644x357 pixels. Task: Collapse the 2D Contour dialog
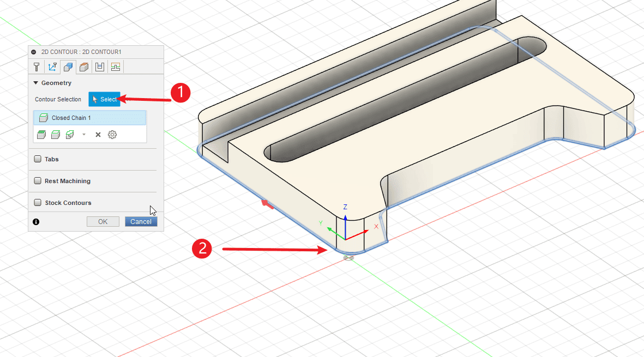point(34,52)
